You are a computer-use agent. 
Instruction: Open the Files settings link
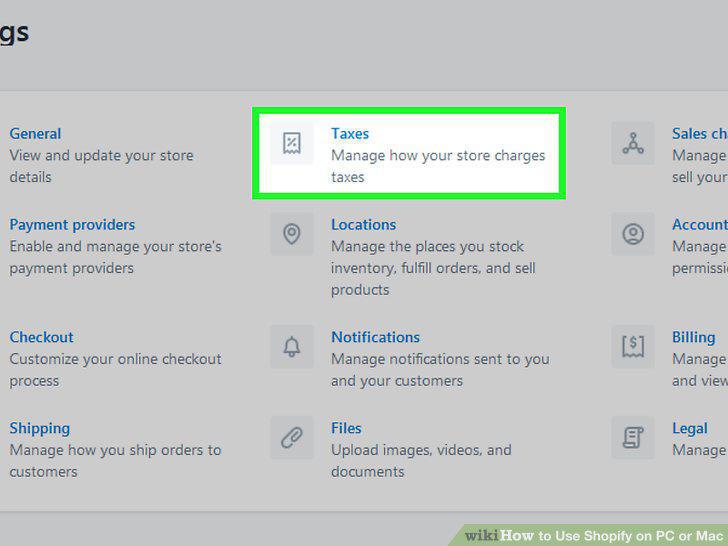(346, 428)
